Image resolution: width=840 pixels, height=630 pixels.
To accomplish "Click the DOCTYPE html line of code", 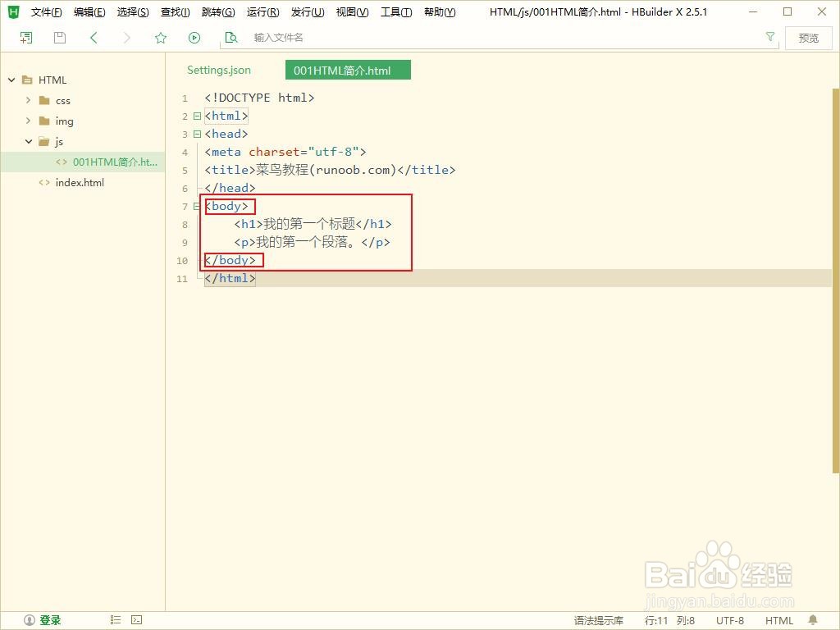I will point(259,98).
